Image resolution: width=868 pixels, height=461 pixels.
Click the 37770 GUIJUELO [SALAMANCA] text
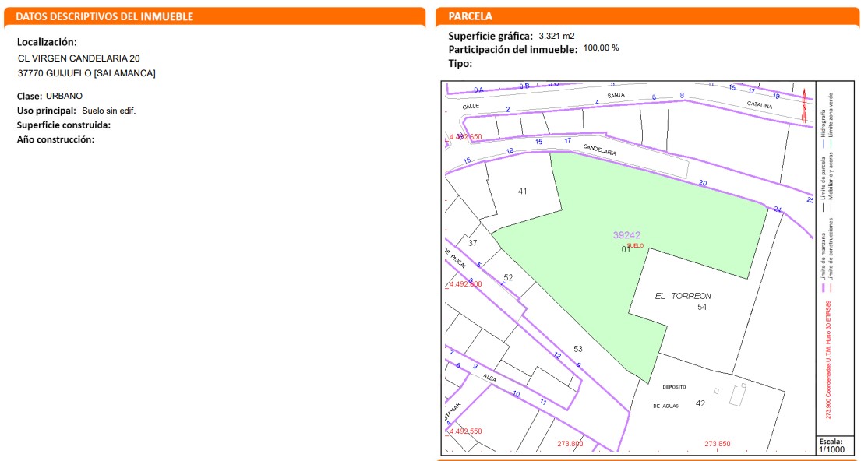click(x=86, y=73)
